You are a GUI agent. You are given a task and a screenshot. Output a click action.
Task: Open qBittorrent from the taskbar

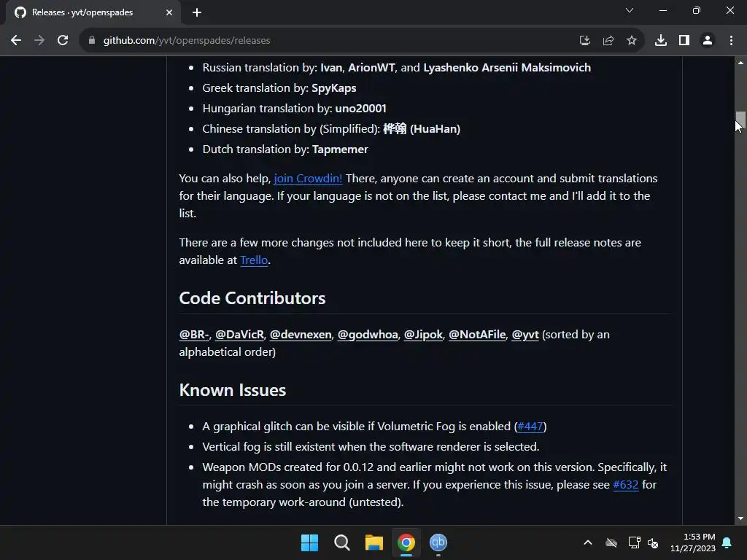click(438, 542)
